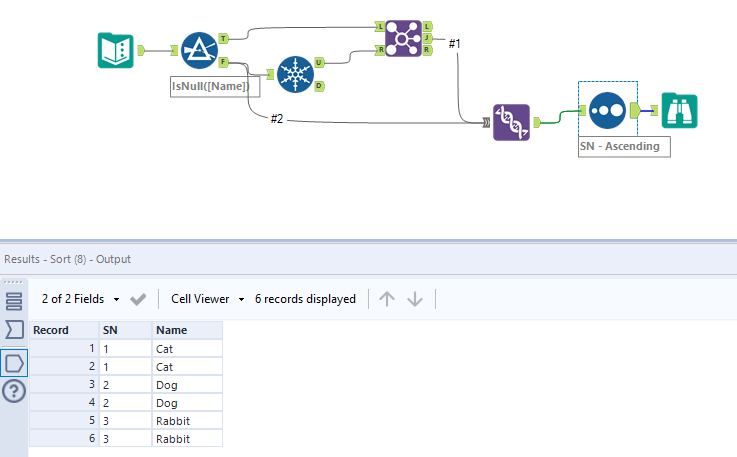This screenshot has width=737, height=457.
Task: Click the Unique tool's D output anchor
Action: pyautogui.click(x=319, y=86)
